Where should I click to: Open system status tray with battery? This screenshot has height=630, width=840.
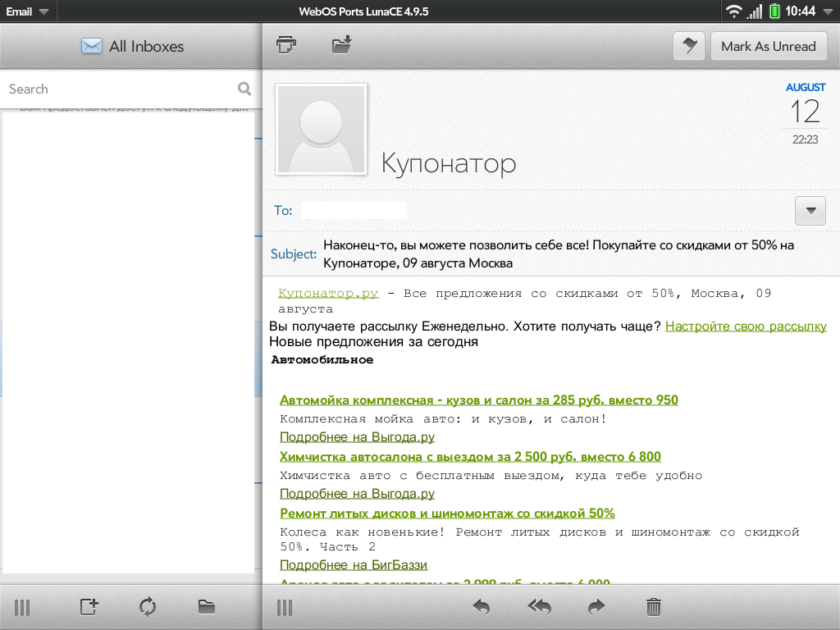774,11
